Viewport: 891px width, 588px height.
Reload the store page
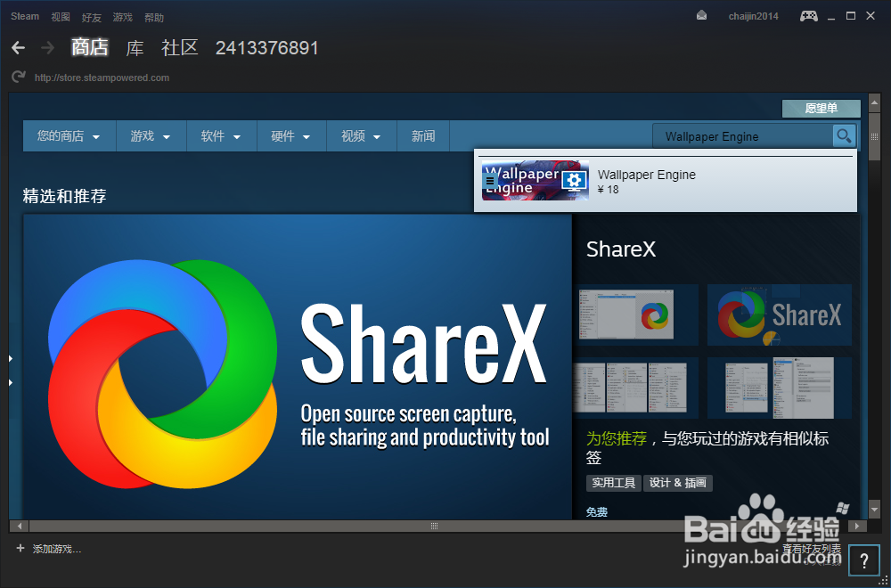pyautogui.click(x=18, y=77)
